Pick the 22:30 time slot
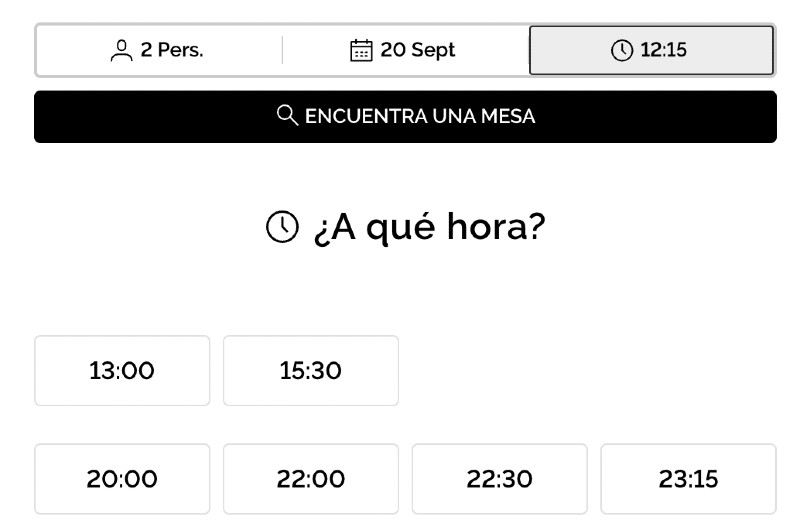Screen dimensions: 800x530 [x=499, y=479]
